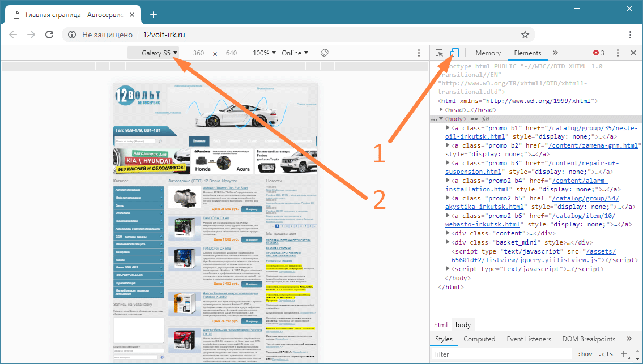Bookmark this page with the star icon
Screen dimensions: 643x364
[525, 35]
